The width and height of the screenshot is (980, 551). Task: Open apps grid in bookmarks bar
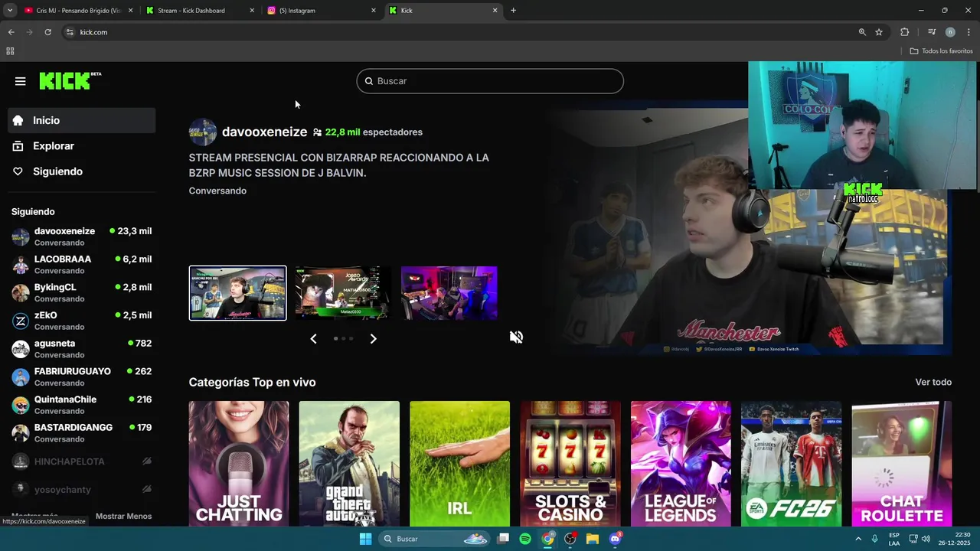click(10, 51)
